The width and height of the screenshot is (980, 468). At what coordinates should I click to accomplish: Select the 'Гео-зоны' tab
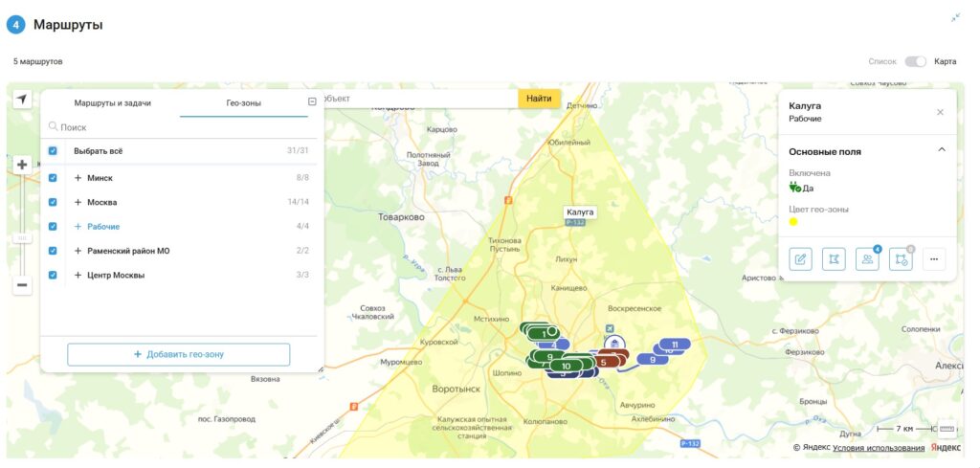(243, 102)
